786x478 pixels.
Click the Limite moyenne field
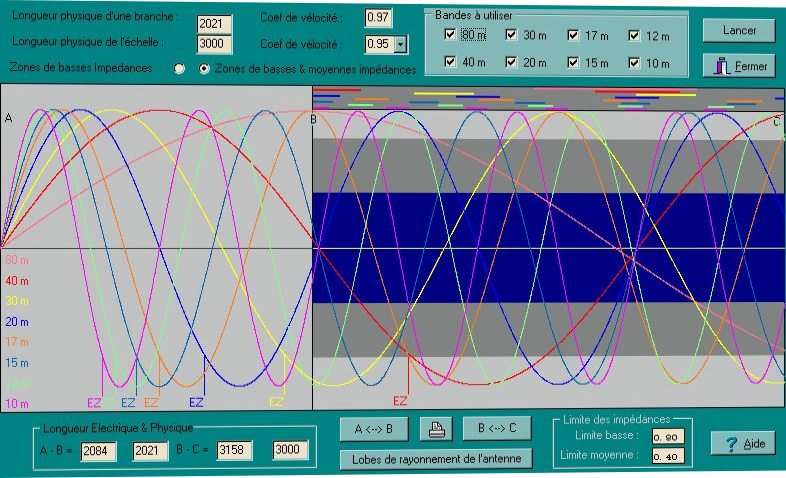[668, 456]
